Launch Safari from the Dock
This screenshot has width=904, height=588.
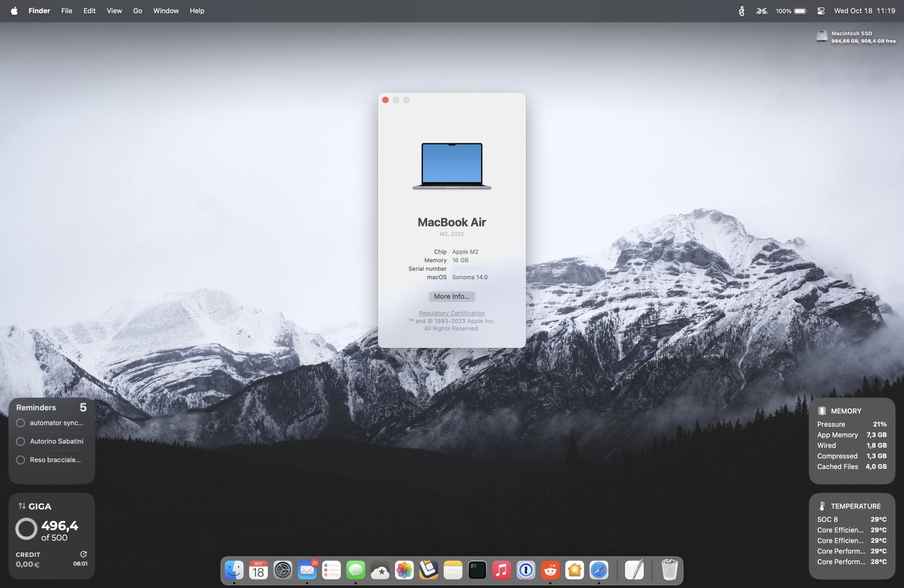pyautogui.click(x=599, y=570)
